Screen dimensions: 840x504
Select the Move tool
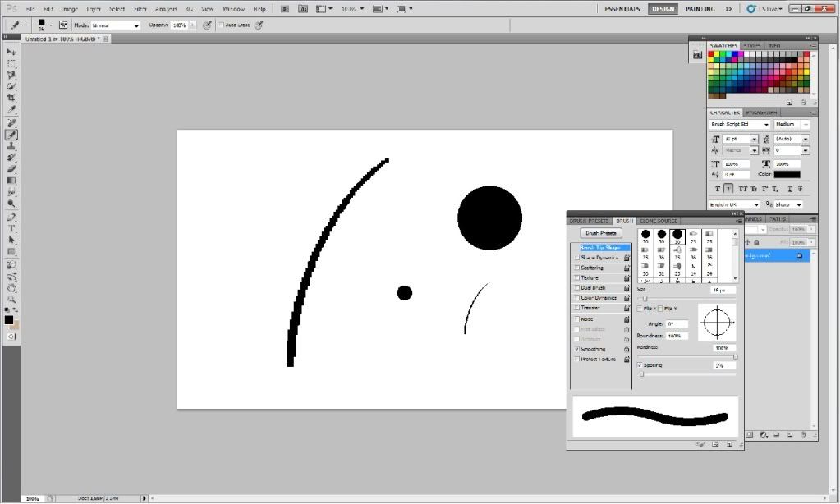11,52
